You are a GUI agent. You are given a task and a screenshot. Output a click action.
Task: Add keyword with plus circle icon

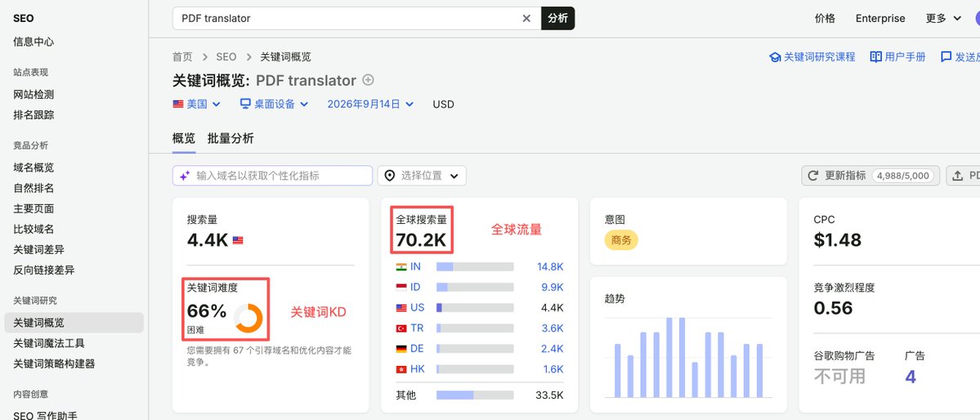368,80
